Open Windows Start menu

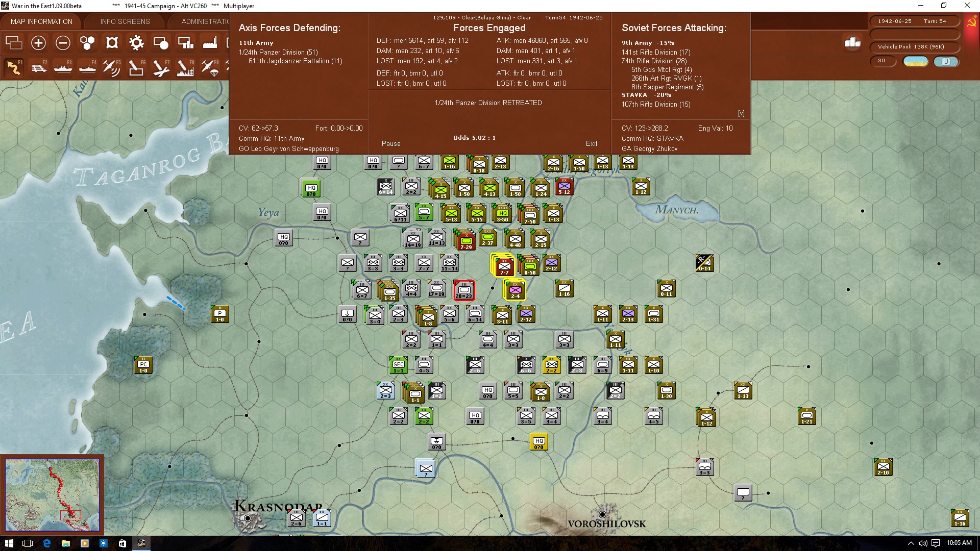(x=9, y=543)
